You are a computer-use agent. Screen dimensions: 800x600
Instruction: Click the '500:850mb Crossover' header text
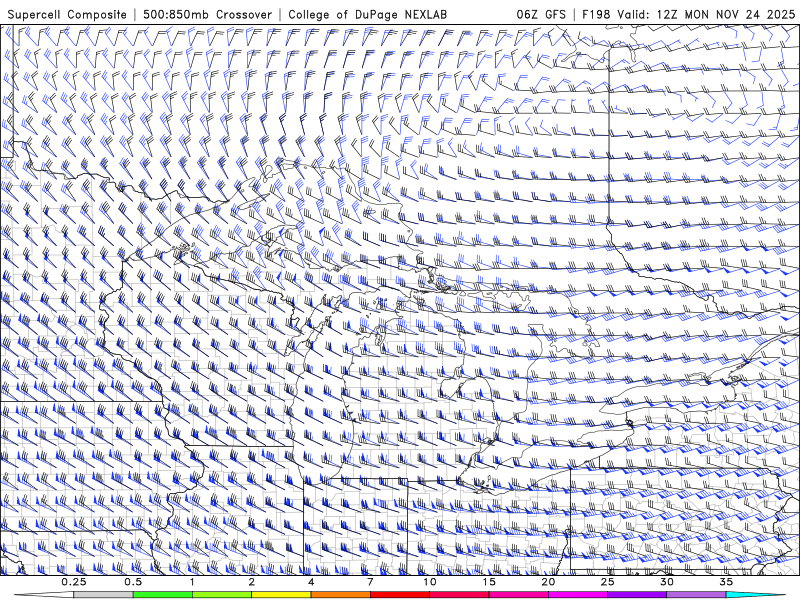pos(207,14)
